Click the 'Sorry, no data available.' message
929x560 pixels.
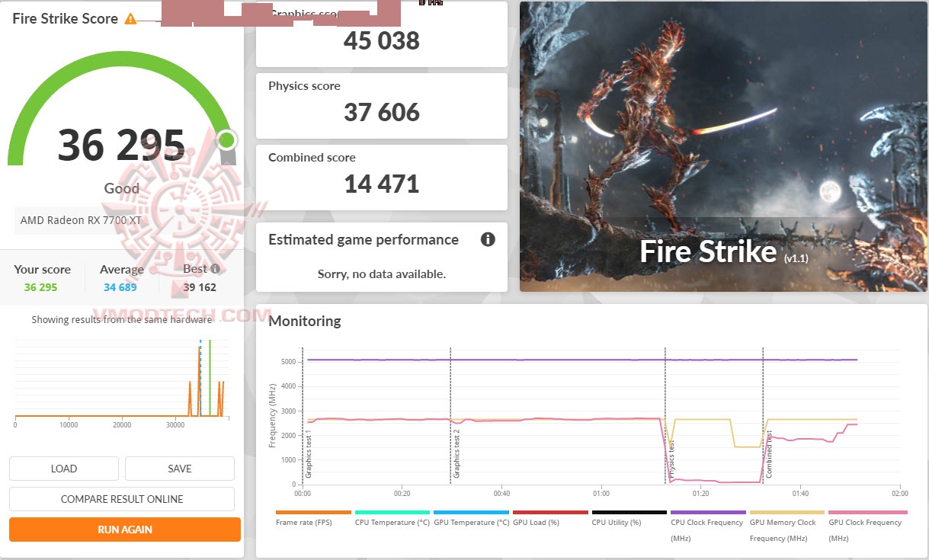[382, 274]
